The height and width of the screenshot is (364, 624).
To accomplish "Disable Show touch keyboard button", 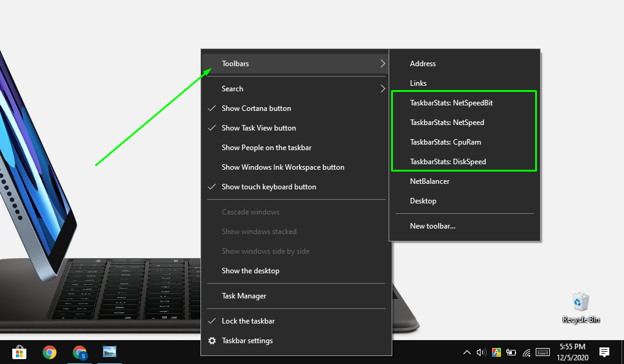I will pos(268,187).
